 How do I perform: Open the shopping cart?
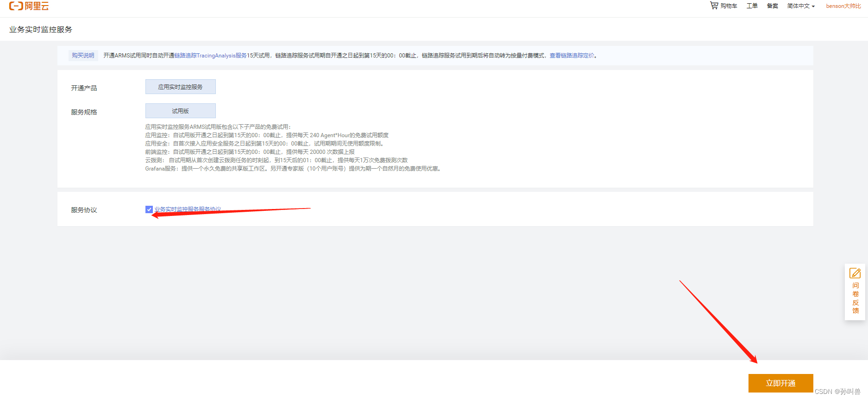click(723, 6)
